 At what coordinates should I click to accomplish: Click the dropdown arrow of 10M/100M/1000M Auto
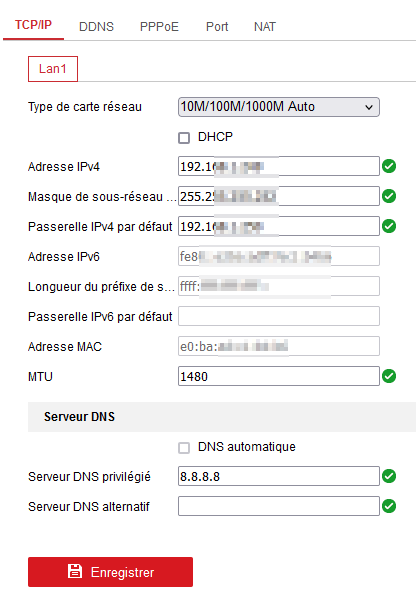pos(369,107)
